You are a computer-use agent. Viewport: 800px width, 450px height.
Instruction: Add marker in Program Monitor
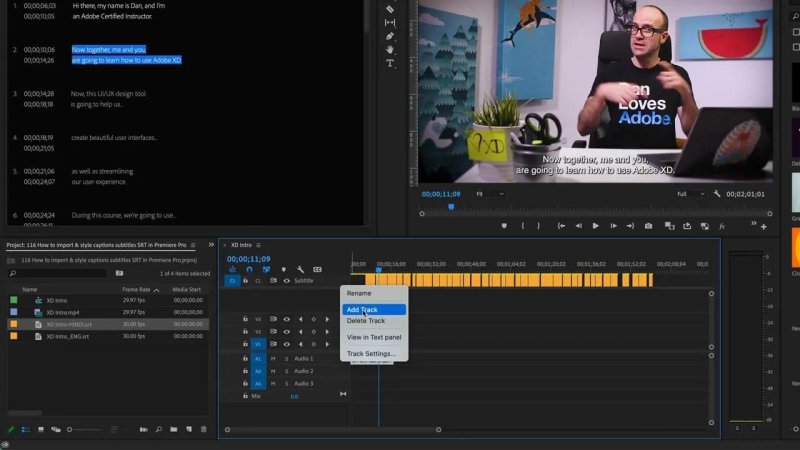pos(504,226)
